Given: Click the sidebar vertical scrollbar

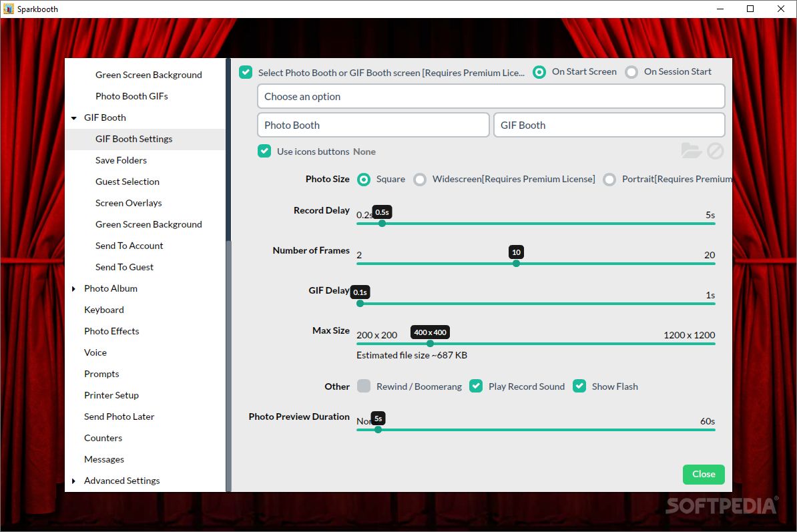Looking at the screenshot, I should coord(229,366).
